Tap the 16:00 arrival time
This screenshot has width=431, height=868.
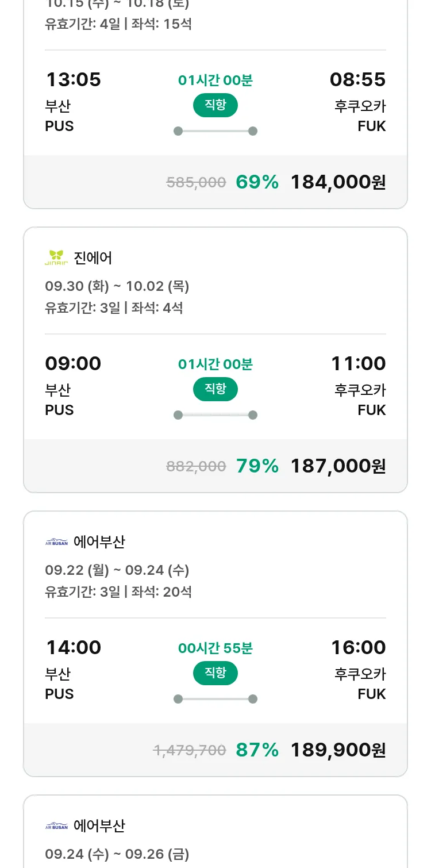358,647
